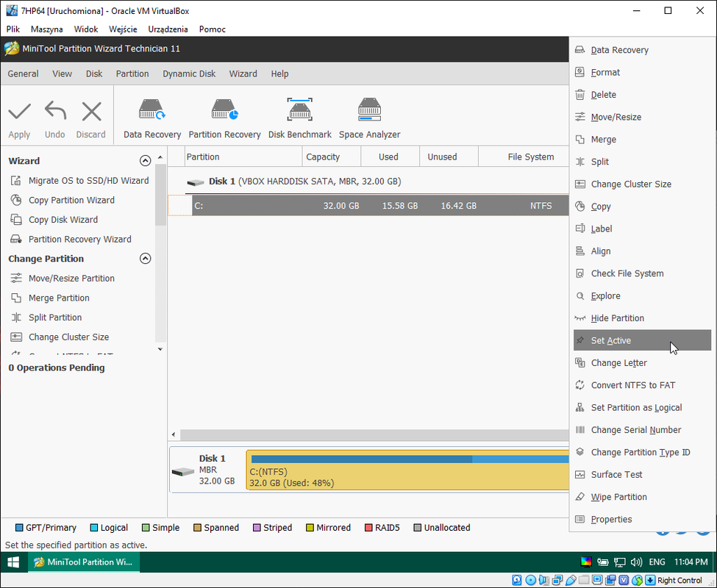Click the Apply checkmark icon

coord(19,111)
